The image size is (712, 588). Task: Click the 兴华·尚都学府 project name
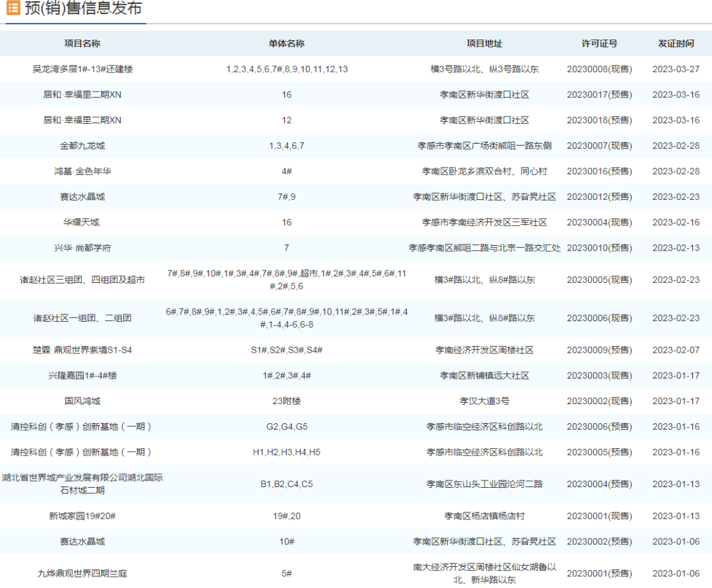click(x=82, y=249)
